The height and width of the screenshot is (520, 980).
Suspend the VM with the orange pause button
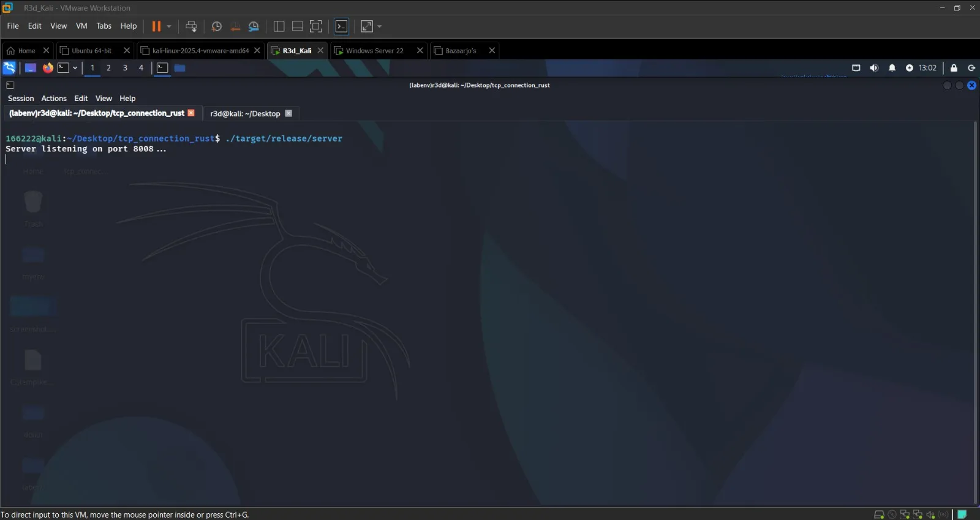click(x=156, y=26)
